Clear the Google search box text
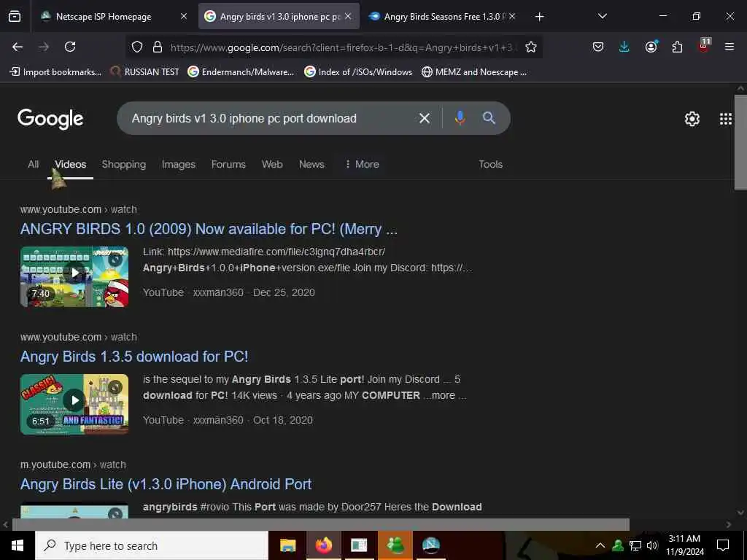Image resolution: width=747 pixels, height=560 pixels. click(424, 118)
